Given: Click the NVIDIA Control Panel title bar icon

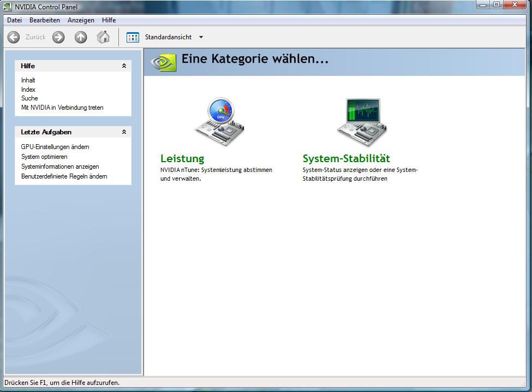Looking at the screenshot, I should tap(7, 7).
